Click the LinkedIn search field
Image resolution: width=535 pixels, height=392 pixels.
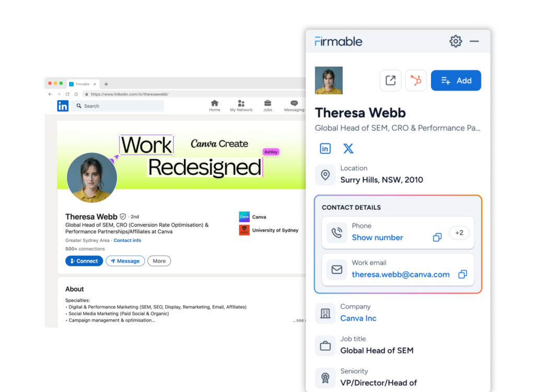point(118,106)
